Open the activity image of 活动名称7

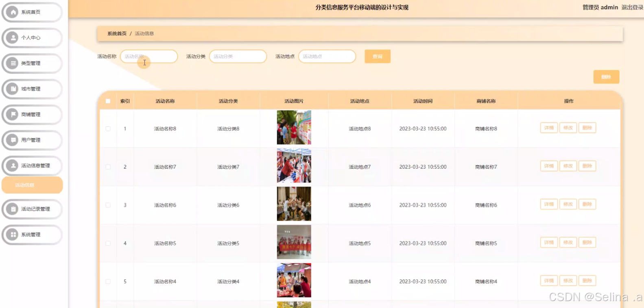pyautogui.click(x=294, y=166)
